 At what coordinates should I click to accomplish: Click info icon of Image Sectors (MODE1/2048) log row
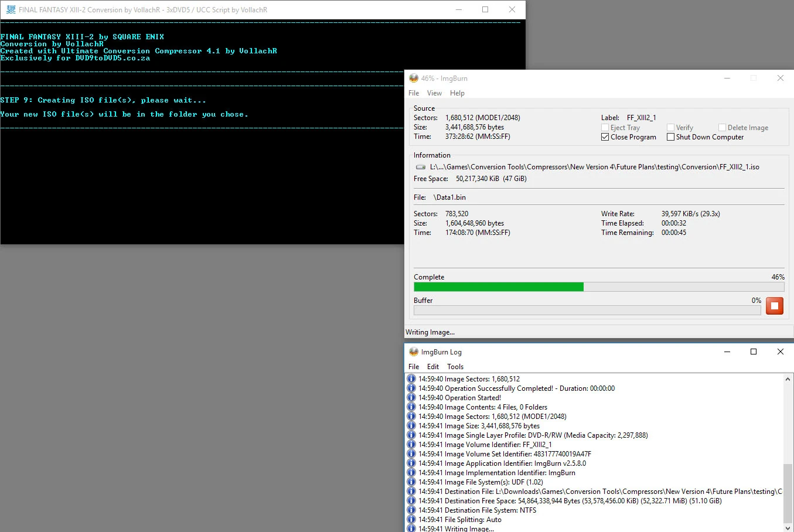(411, 416)
